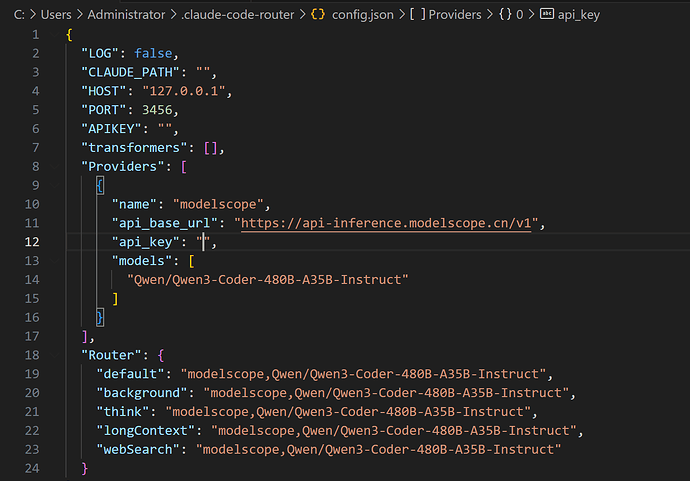The height and width of the screenshot is (481, 690).
Task: Click the "PORT" key on line 5
Action: click(104, 110)
